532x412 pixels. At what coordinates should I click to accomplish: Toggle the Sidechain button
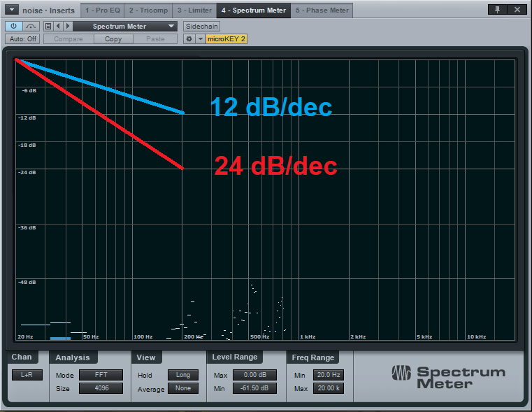click(201, 26)
